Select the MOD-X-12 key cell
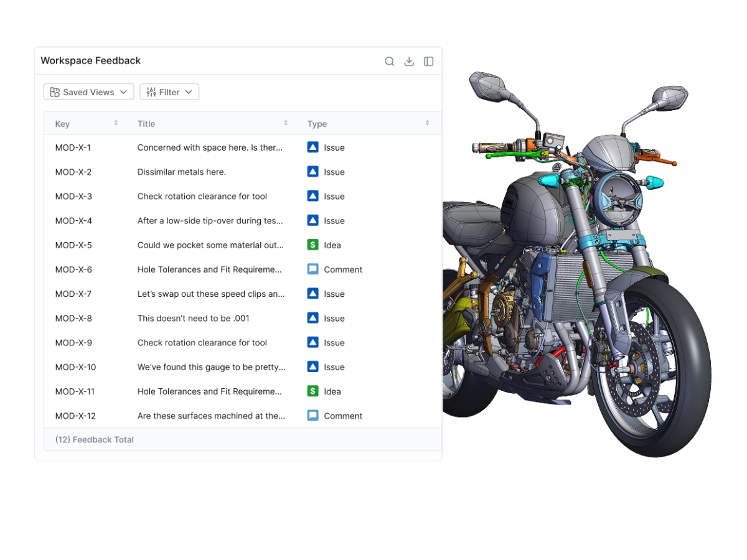 click(x=75, y=416)
